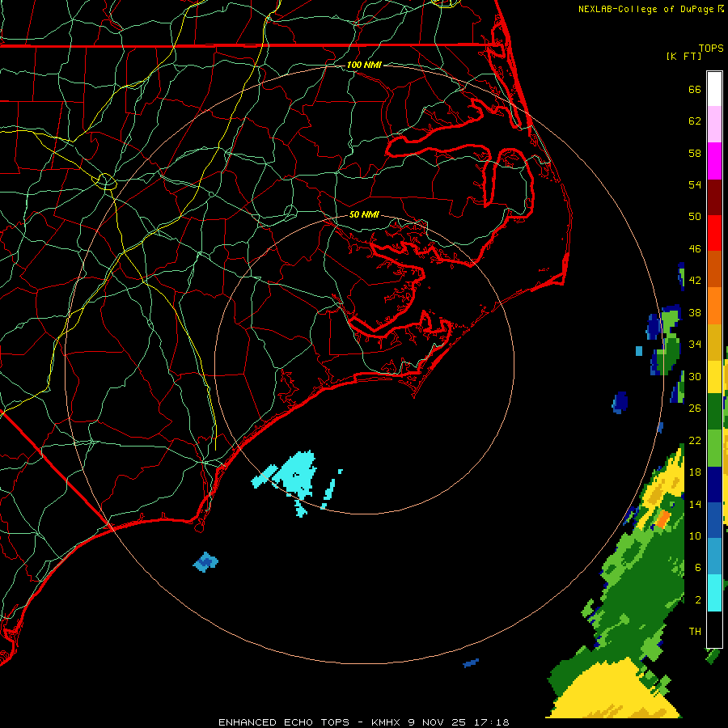The height and width of the screenshot is (728, 728).
Task: Click the '38' legend value
Action: pyautogui.click(x=695, y=313)
